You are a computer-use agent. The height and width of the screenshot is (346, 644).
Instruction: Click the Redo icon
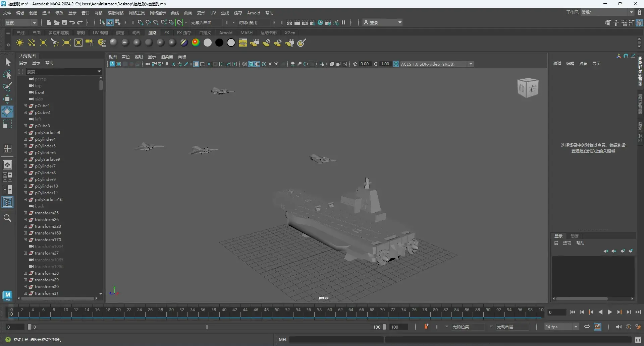pyautogui.click(x=80, y=22)
